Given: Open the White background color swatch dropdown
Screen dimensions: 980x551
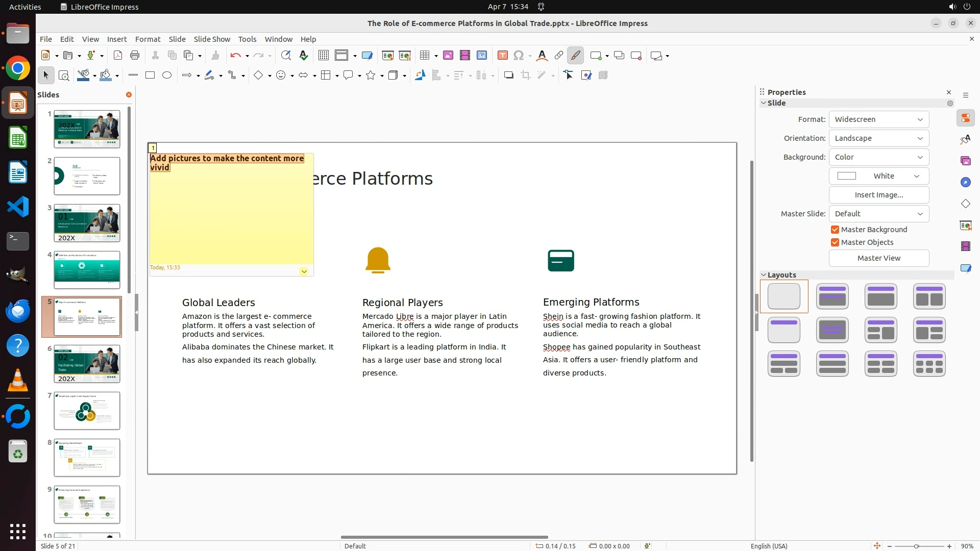Looking at the screenshot, I should (878, 176).
